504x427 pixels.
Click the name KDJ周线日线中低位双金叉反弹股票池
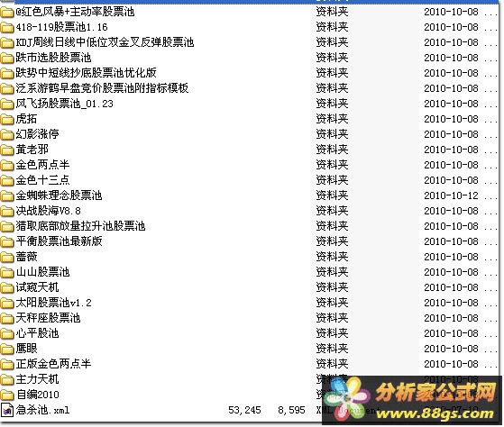[x=105, y=42]
